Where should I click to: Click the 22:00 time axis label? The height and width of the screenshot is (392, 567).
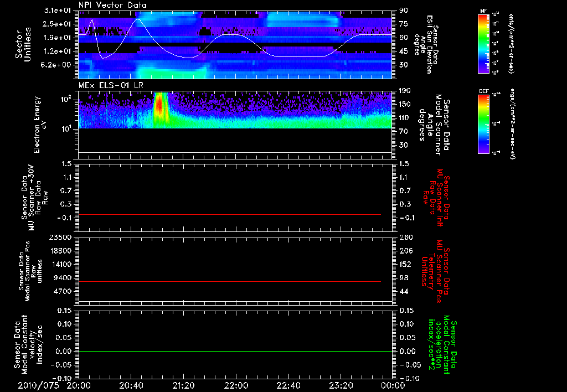tap(236, 385)
